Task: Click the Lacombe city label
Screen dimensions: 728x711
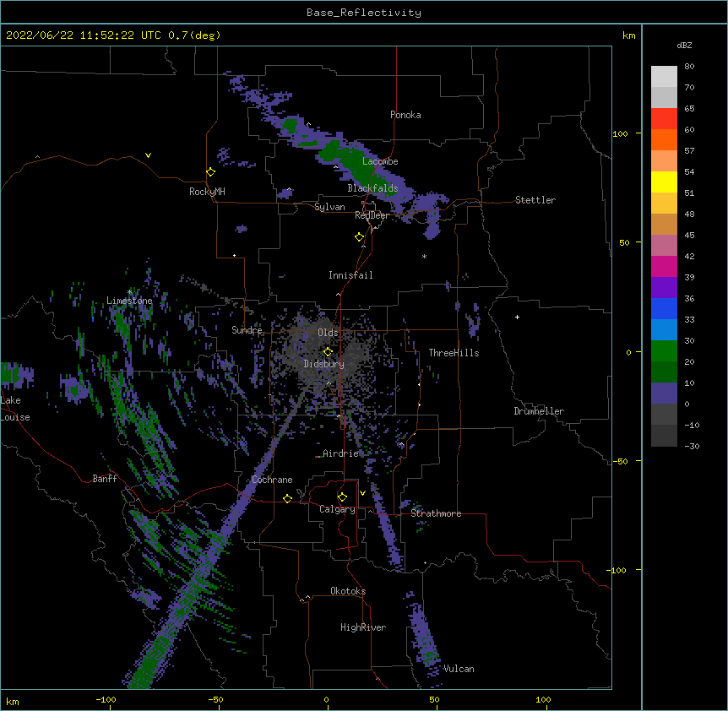Action: coord(380,161)
